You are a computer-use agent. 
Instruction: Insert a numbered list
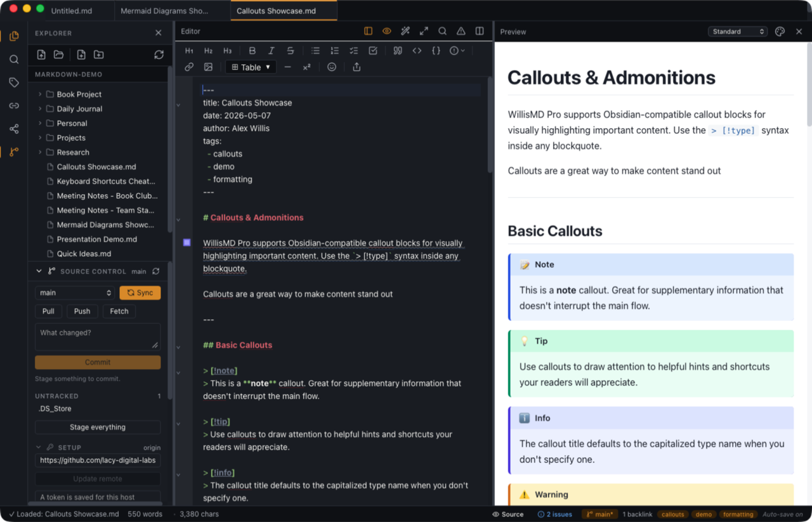pos(334,51)
